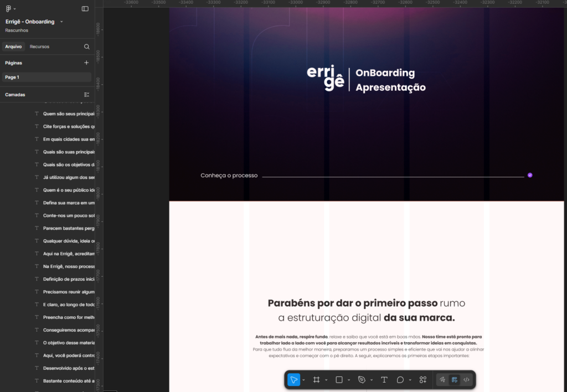Expand the Move tool options chevron
This screenshot has width=567, height=392.
click(304, 380)
